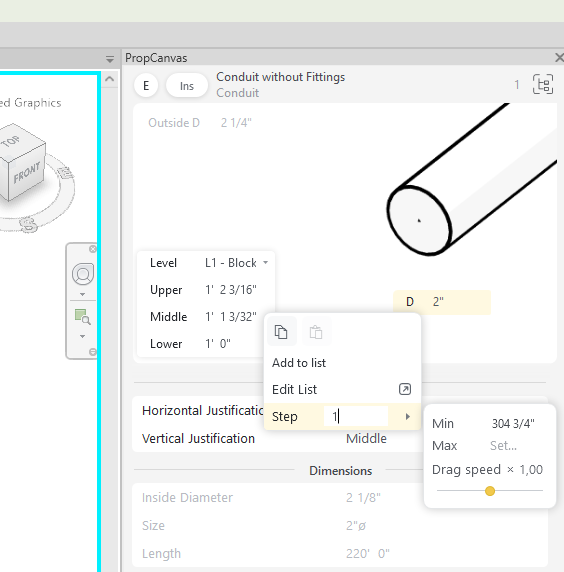Click the Inside Diameter 2 1/8" value
The height and width of the screenshot is (572, 564).
coord(363,498)
